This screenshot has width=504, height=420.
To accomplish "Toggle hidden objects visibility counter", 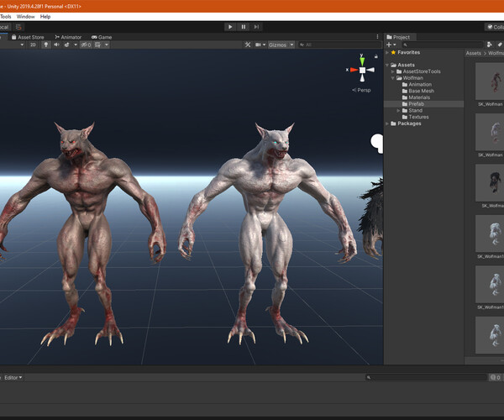I will click(x=86, y=45).
